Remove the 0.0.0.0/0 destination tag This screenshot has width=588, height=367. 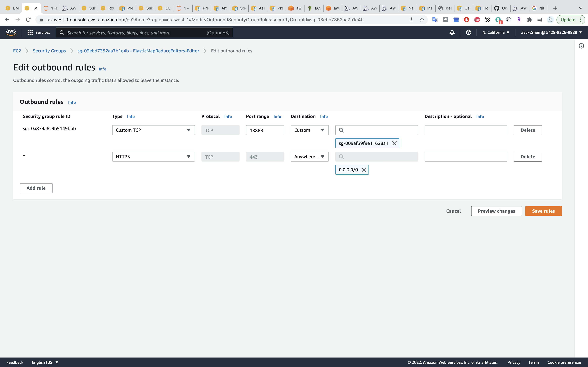(x=364, y=170)
